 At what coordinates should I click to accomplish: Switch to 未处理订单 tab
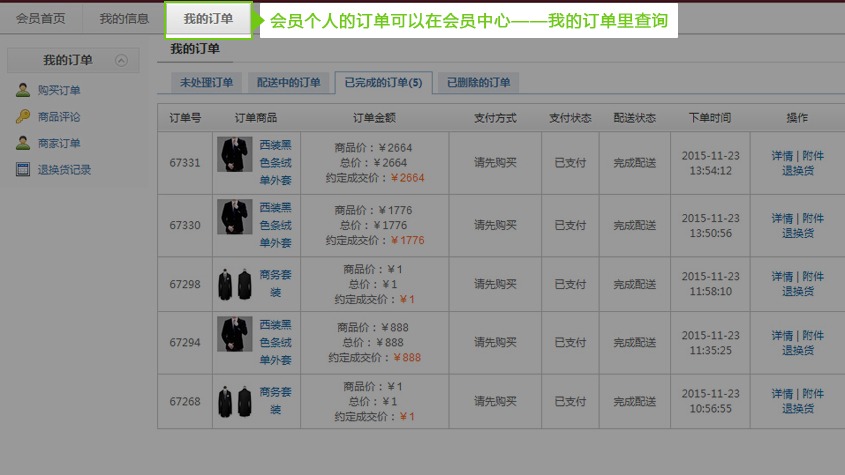pos(206,82)
